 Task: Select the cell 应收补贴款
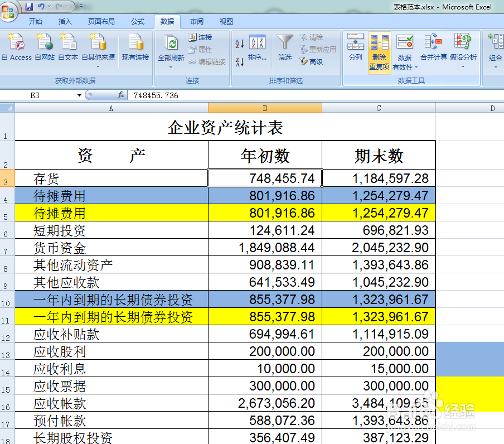click(112, 334)
